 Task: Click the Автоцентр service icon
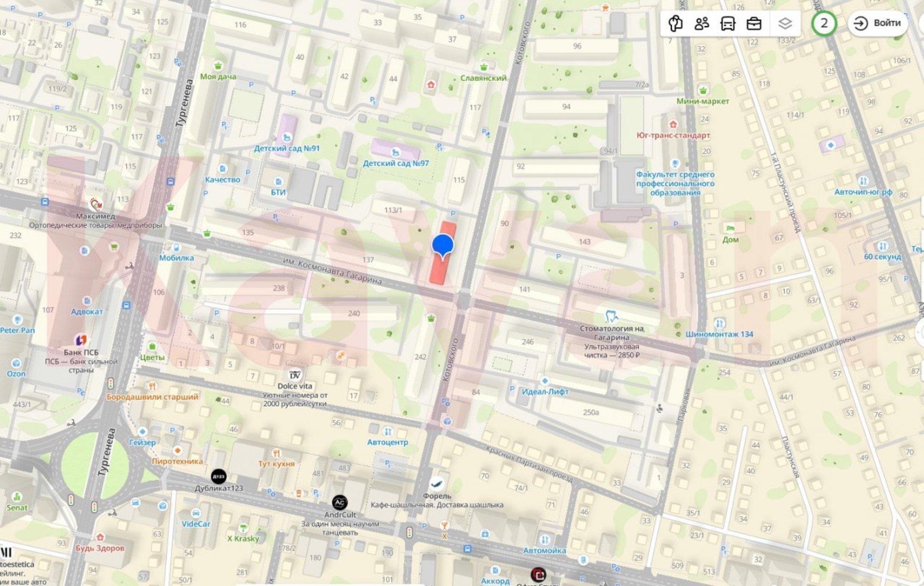point(388,432)
